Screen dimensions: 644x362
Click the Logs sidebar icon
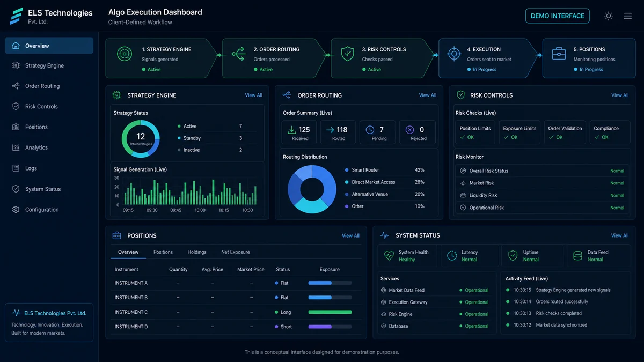point(16,168)
